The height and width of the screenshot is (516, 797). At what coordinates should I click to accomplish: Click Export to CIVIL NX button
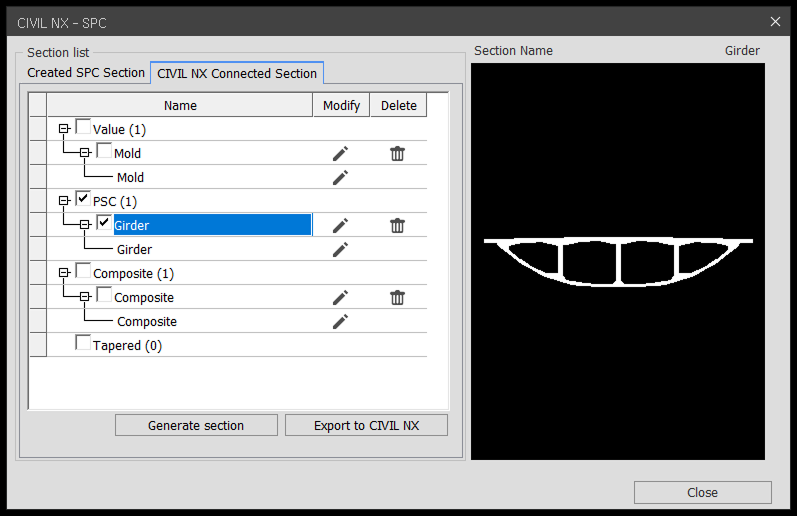click(366, 425)
